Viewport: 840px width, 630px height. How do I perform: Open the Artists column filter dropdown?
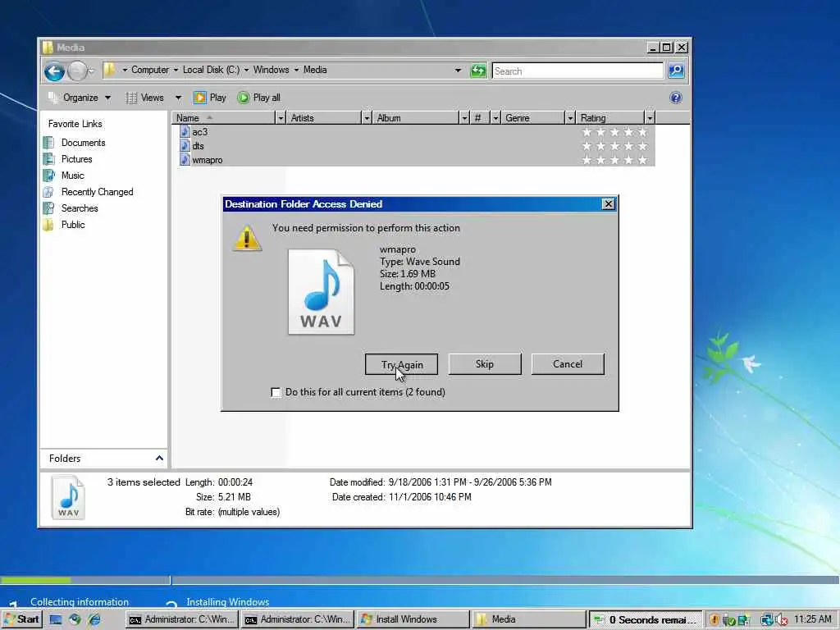367,118
